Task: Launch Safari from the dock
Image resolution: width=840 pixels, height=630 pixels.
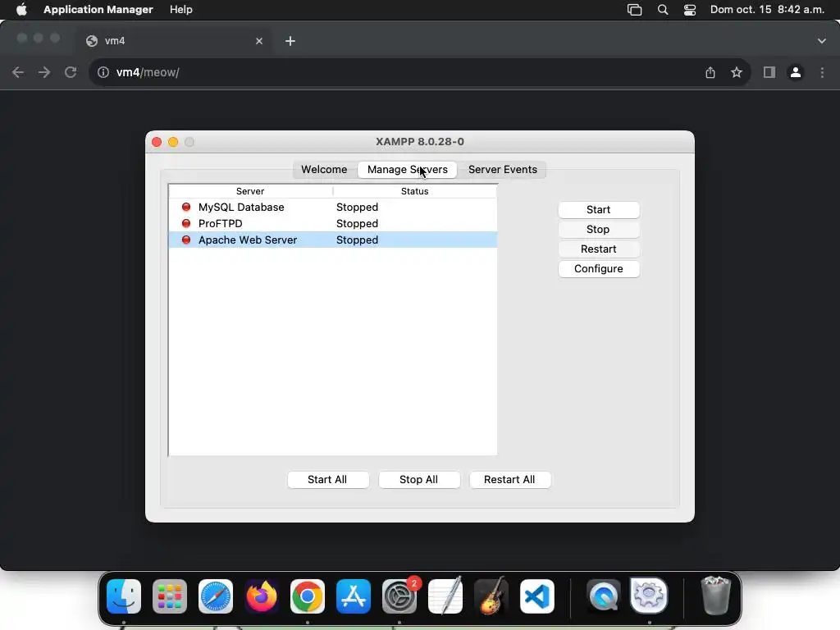Action: click(x=216, y=596)
